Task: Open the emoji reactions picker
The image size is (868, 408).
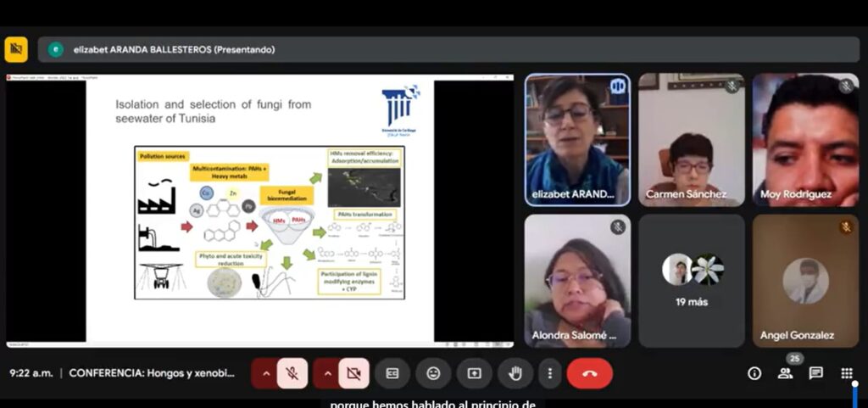Action: [433, 373]
